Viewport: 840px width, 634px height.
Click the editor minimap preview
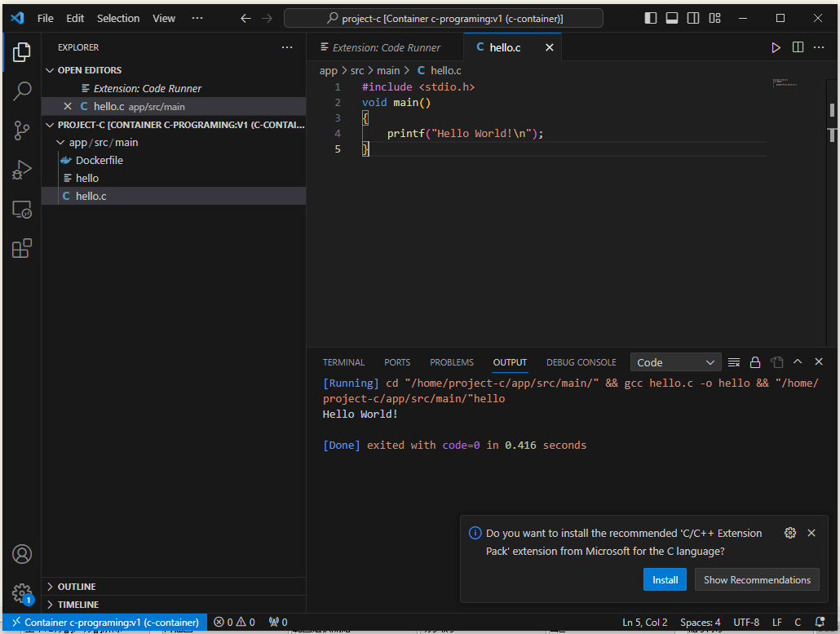785,82
